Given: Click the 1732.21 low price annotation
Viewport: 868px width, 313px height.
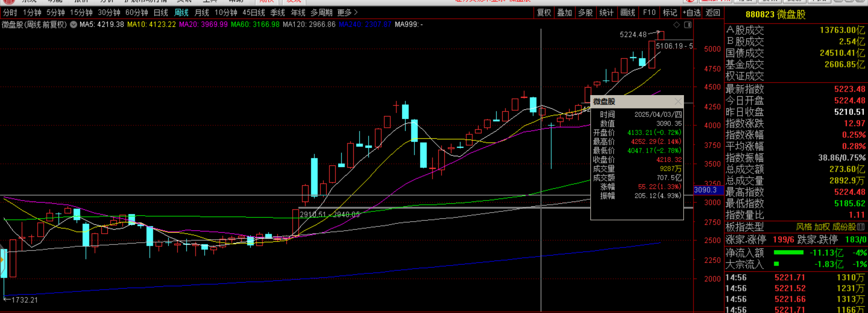Looking at the screenshot, I should pyautogui.click(x=25, y=300).
